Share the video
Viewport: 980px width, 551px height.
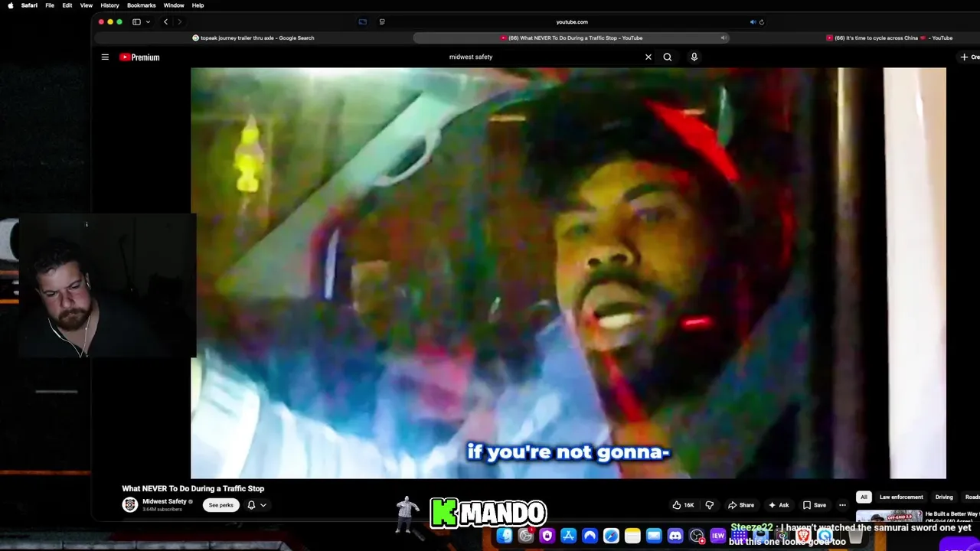click(x=741, y=505)
